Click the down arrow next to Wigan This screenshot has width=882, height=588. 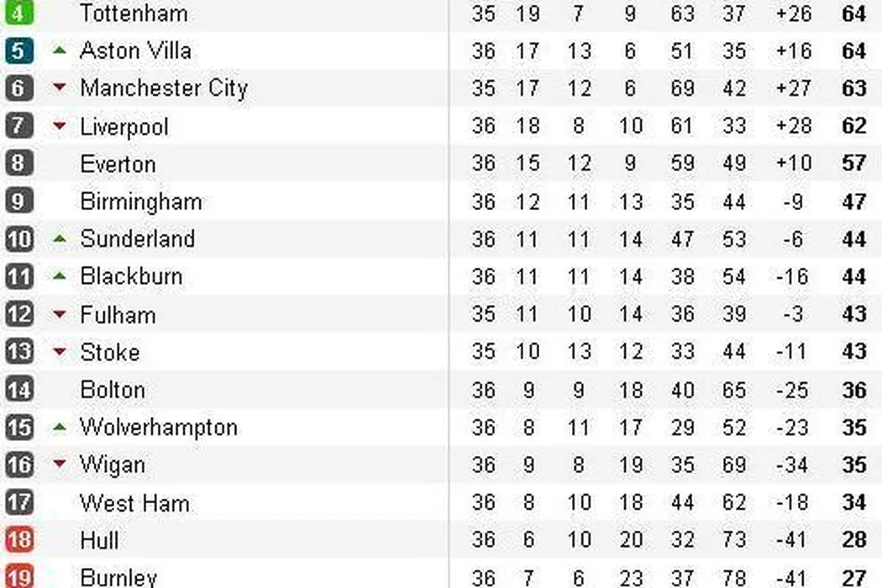pyautogui.click(x=59, y=465)
